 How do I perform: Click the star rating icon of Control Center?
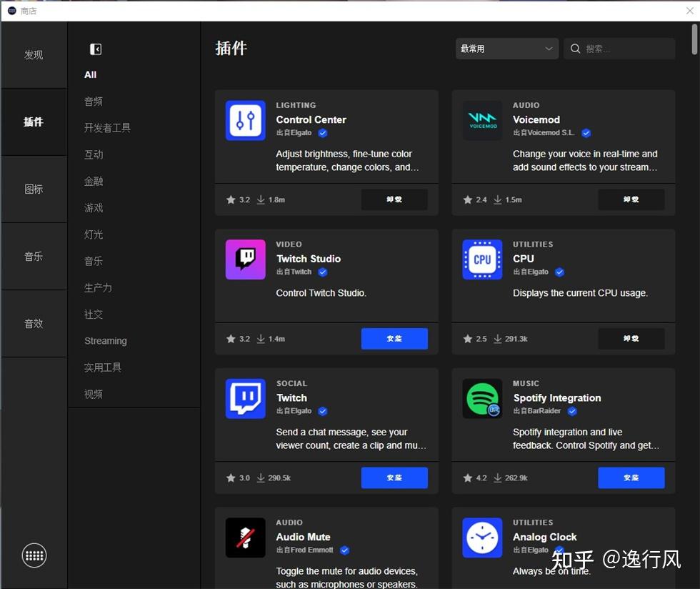pyautogui.click(x=231, y=199)
